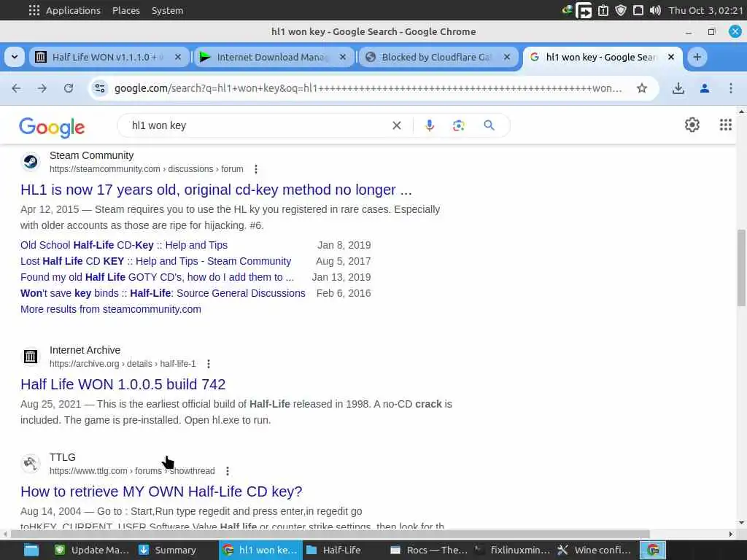Image resolution: width=747 pixels, height=560 pixels.
Task: Close the Blocked by Cloudflare tab
Action: coord(507,57)
